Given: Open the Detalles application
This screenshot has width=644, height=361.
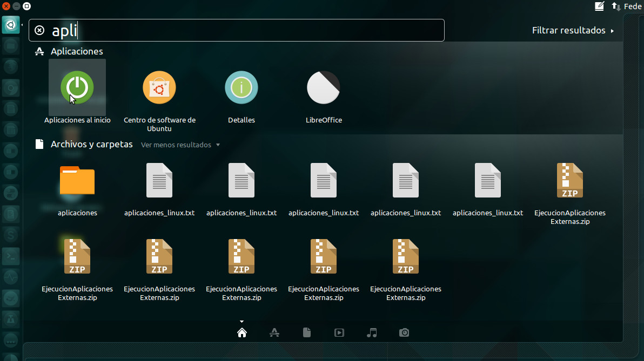Looking at the screenshot, I should pos(242,87).
